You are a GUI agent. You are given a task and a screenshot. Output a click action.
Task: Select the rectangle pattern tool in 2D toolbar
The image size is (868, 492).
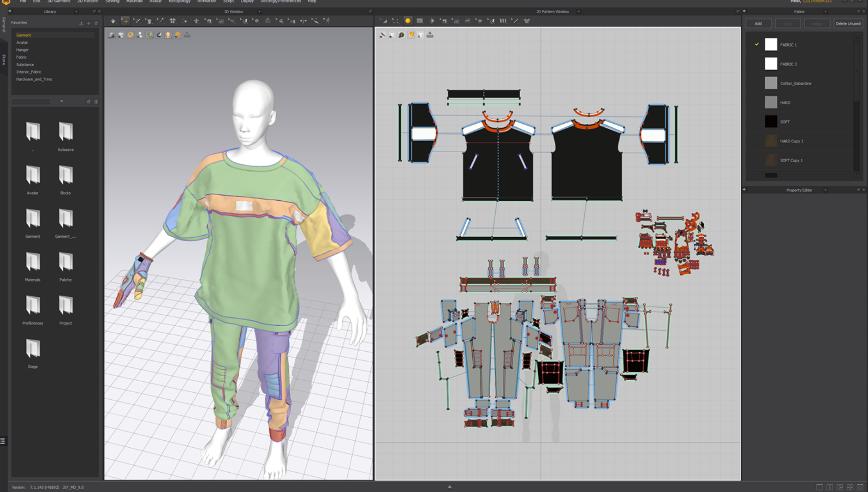pos(420,21)
